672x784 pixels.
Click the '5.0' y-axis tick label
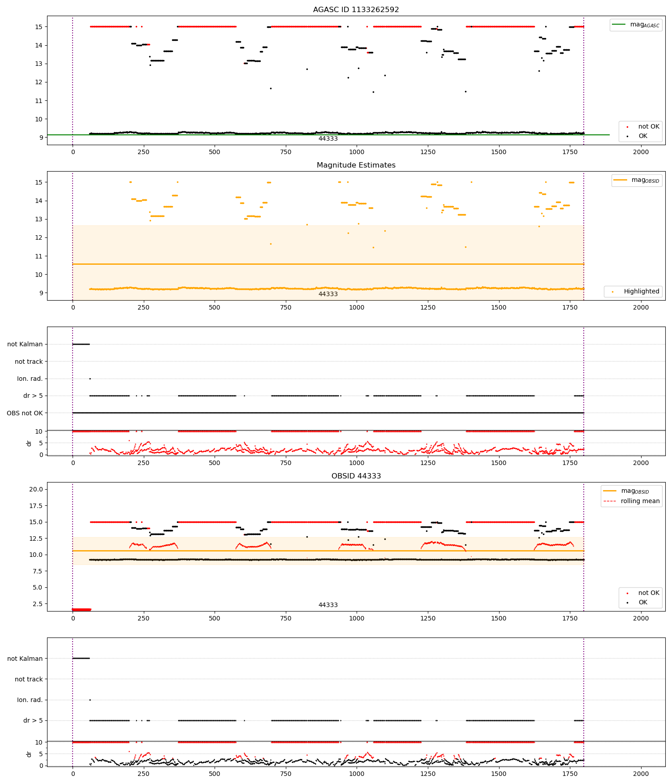click(x=38, y=587)
